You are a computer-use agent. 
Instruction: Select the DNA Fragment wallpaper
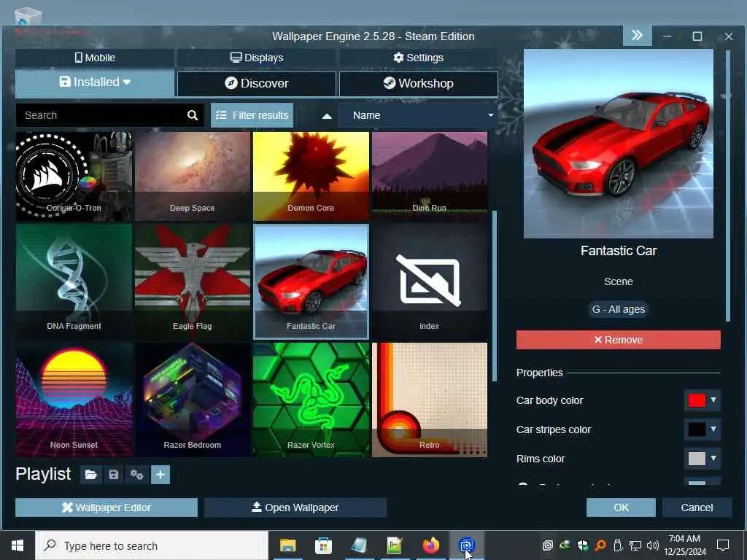pos(74,281)
